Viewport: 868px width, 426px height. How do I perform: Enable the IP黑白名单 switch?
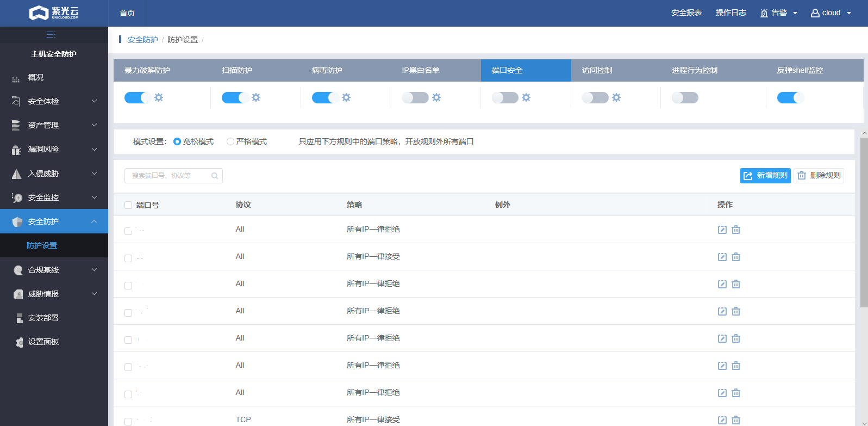click(415, 97)
